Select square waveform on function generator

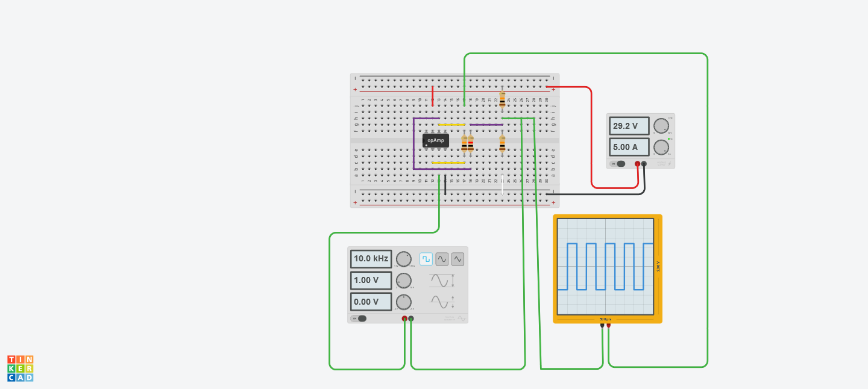click(426, 259)
